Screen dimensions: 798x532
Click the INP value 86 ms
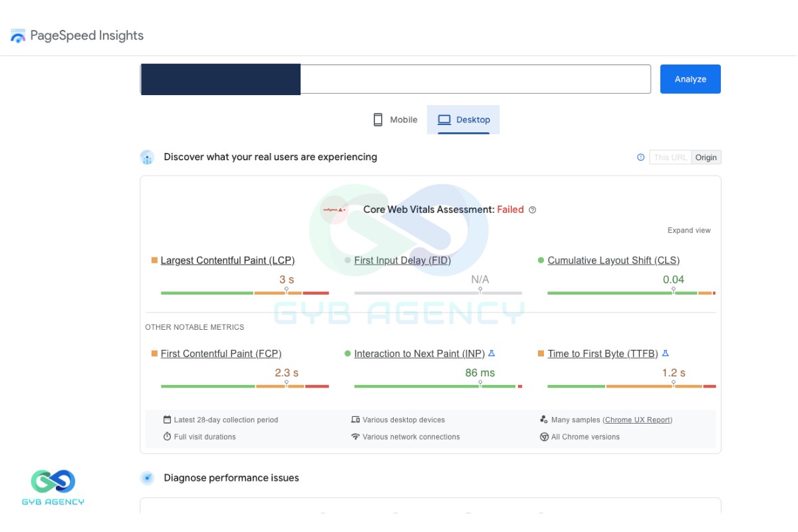(480, 373)
